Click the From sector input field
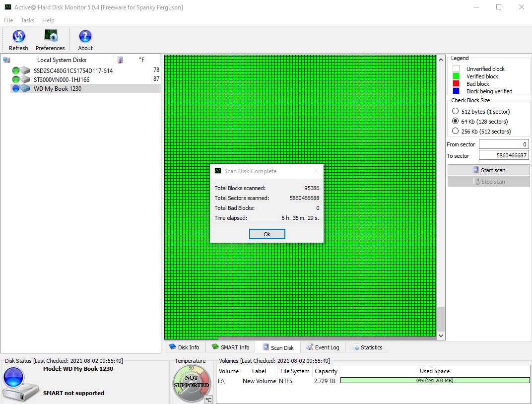The width and height of the screenshot is (532, 404). coord(503,144)
